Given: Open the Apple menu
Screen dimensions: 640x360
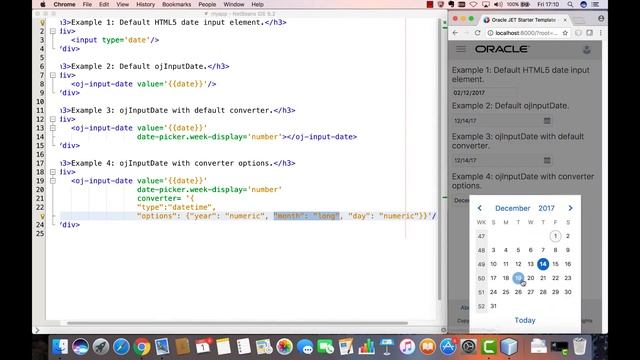Looking at the screenshot, I should coord(42,4).
